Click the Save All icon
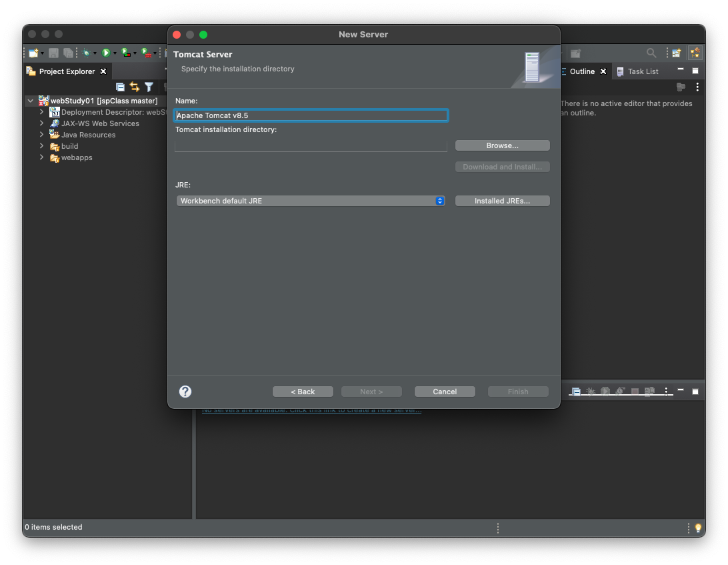This screenshot has height=565, width=728. 68,53
